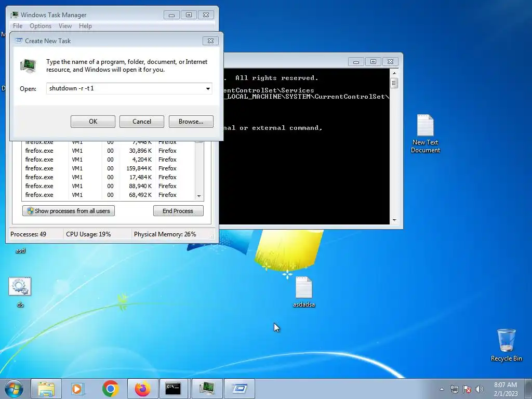Select firefox.exe row using 17,484 K

click(x=108, y=177)
